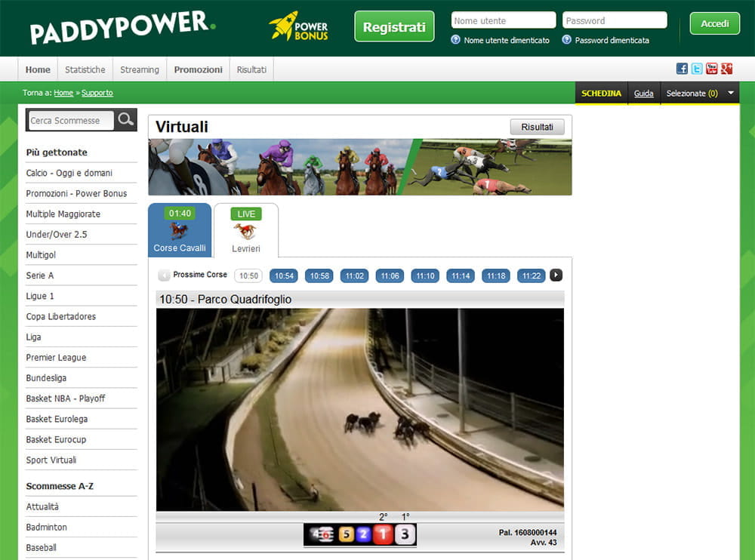This screenshot has width=755, height=560.
Task: Click greyhound number 6 striped badge
Action: tap(326, 534)
